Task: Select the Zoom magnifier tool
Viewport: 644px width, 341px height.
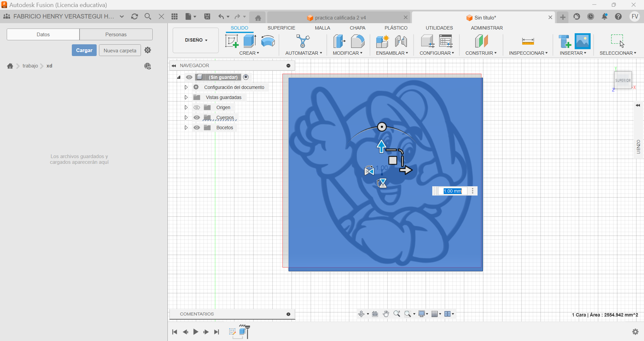Action: point(397,314)
